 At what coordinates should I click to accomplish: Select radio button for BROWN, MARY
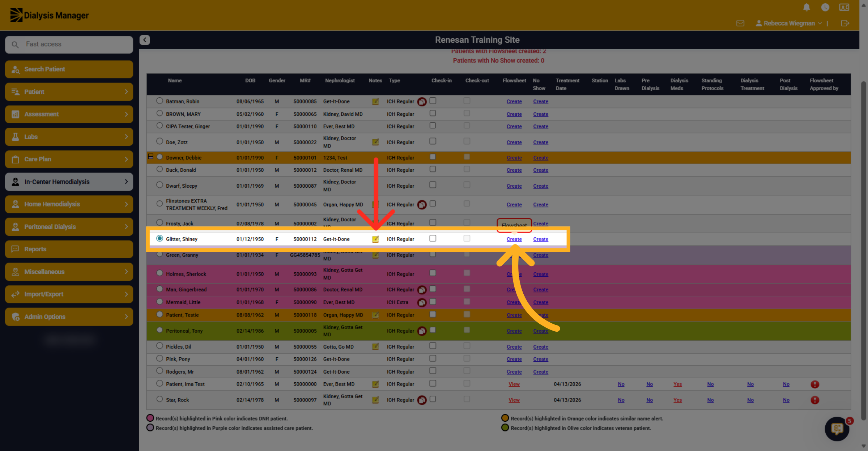tap(159, 113)
